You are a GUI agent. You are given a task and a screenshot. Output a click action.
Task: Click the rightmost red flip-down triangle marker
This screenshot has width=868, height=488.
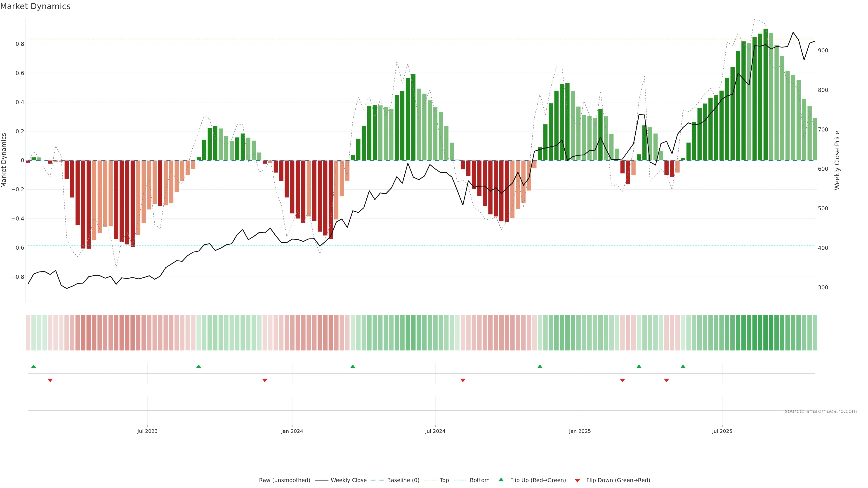click(666, 380)
